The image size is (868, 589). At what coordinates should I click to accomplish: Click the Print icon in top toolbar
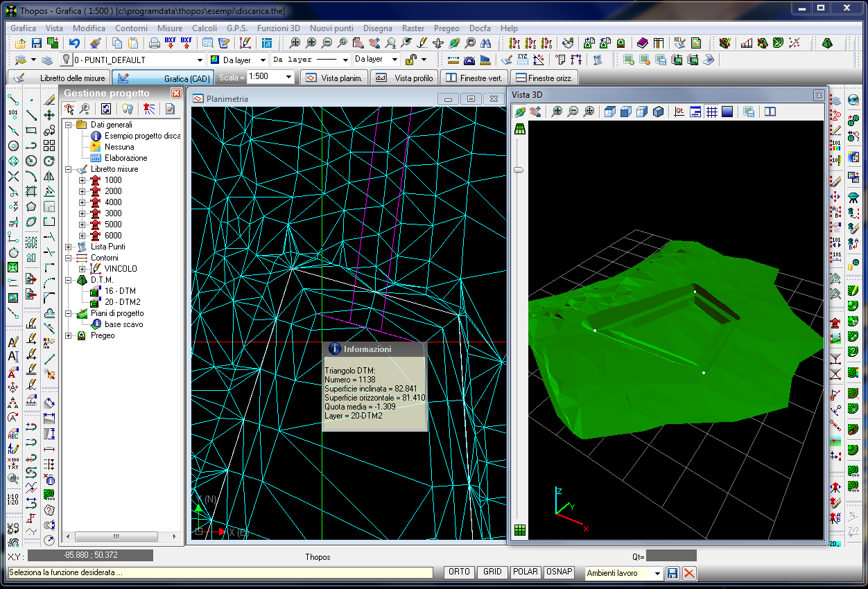pyautogui.click(x=154, y=43)
